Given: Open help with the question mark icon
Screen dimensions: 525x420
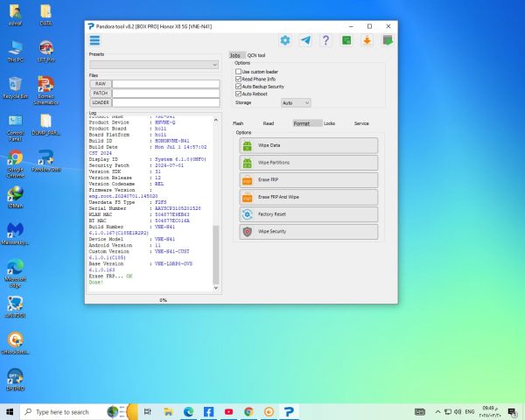Looking at the screenshot, I should 325,40.
